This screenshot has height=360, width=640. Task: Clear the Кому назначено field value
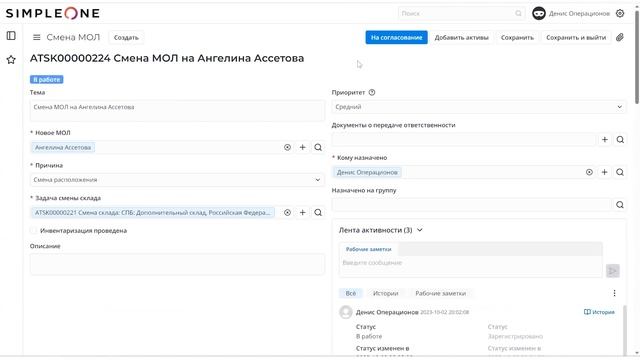click(x=589, y=172)
